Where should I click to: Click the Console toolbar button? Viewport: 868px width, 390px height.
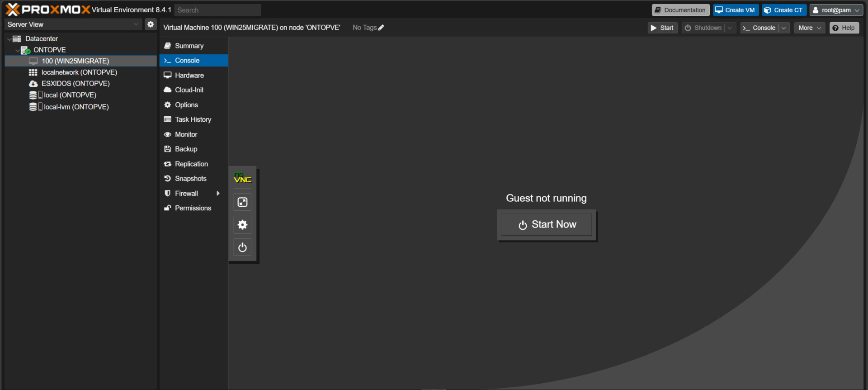(759, 28)
